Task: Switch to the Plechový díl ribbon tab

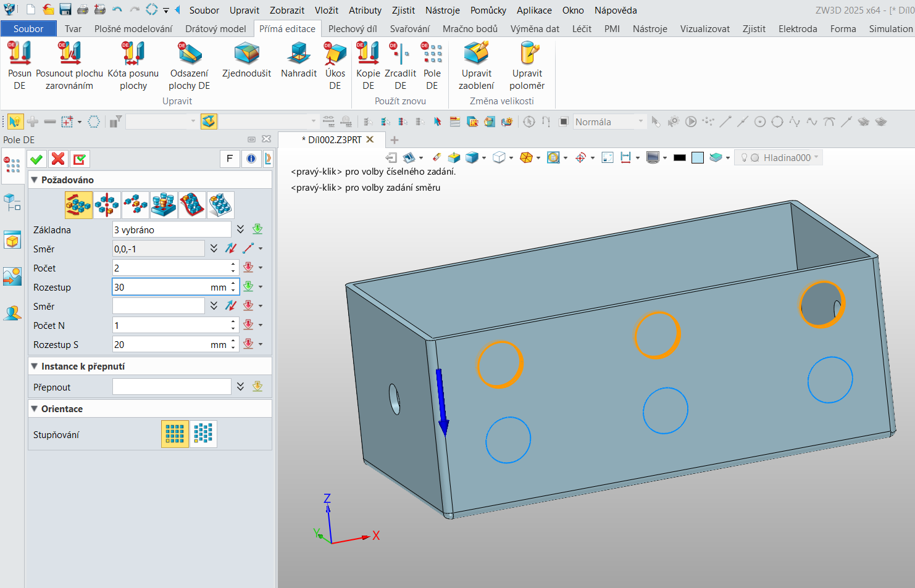Action: click(x=353, y=29)
